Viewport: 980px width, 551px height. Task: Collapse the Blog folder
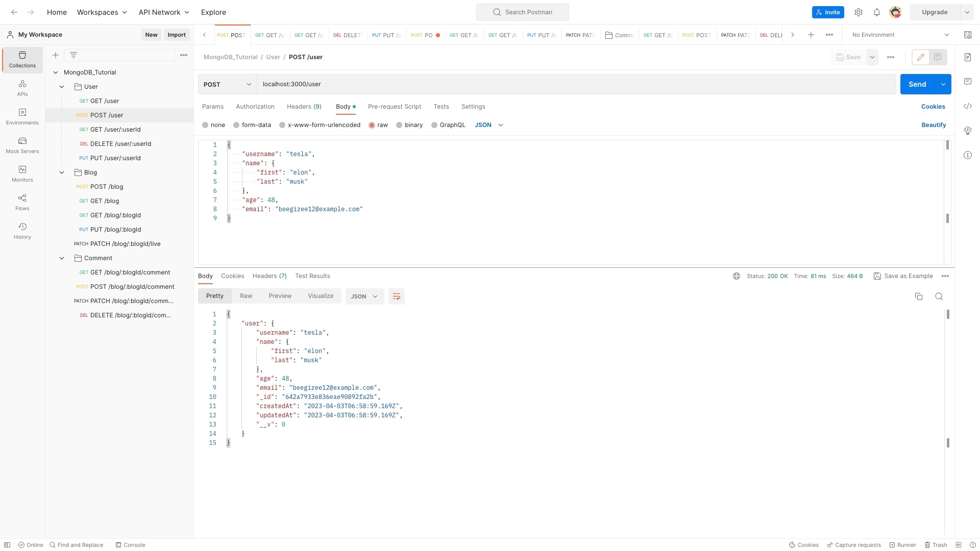tap(62, 172)
